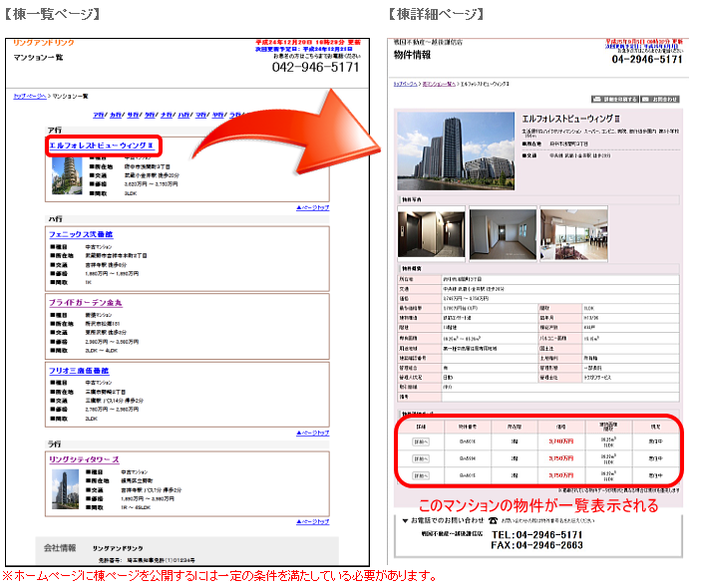
Task: Open ブライトガーデン金丸 listing link
Action: coord(85,303)
